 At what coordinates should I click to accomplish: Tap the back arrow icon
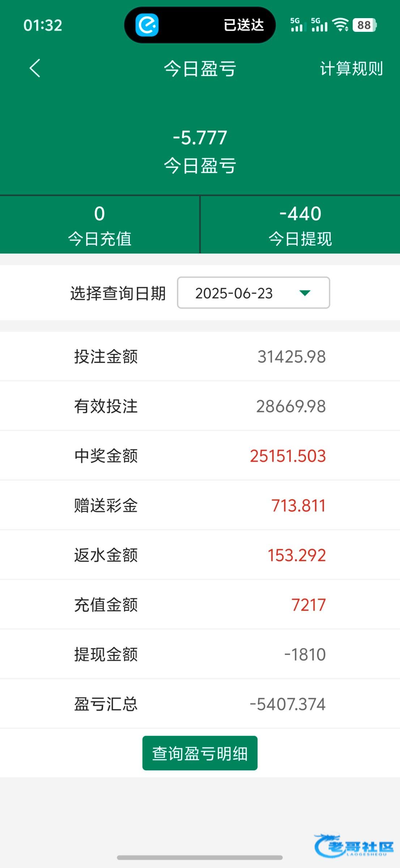[35, 68]
